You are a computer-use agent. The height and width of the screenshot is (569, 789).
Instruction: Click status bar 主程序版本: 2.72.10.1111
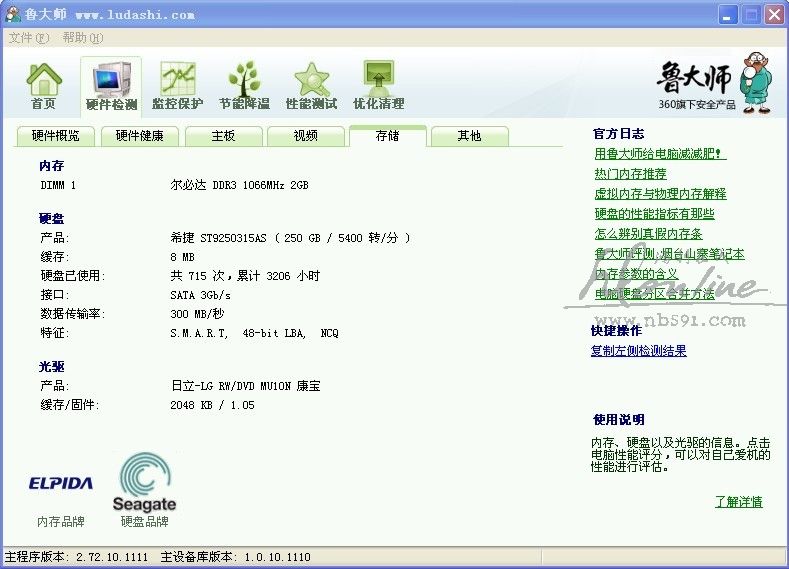(76, 557)
